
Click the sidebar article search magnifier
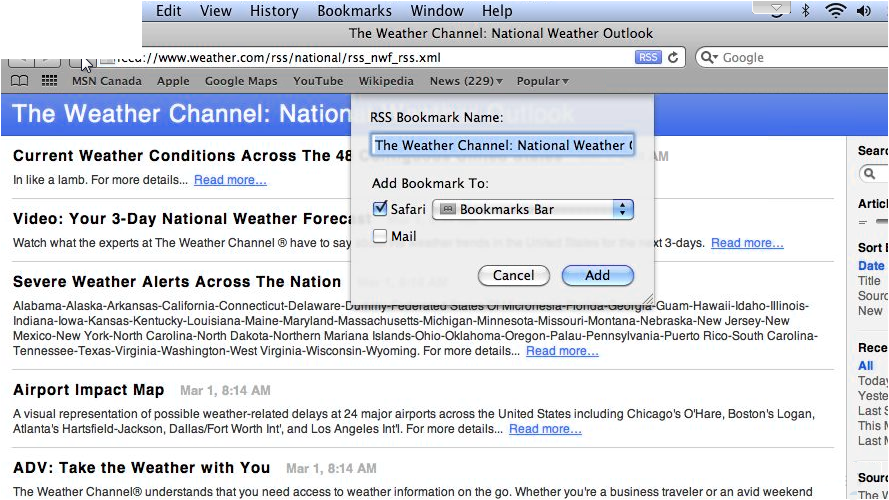point(869,173)
